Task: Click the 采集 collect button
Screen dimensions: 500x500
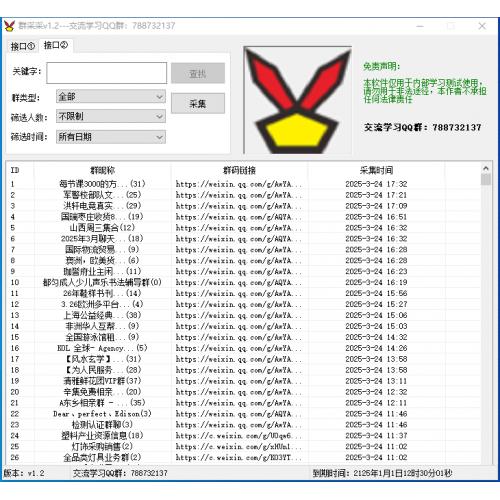Action: [198, 104]
